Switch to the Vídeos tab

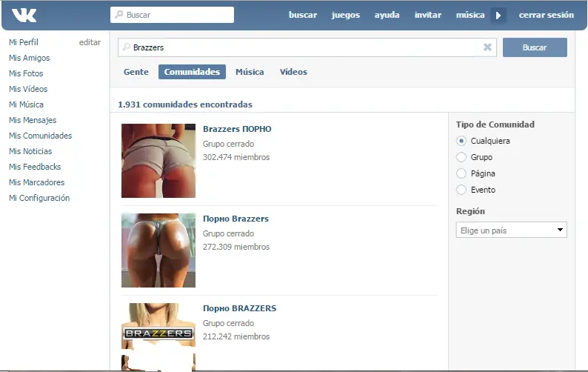(x=293, y=72)
